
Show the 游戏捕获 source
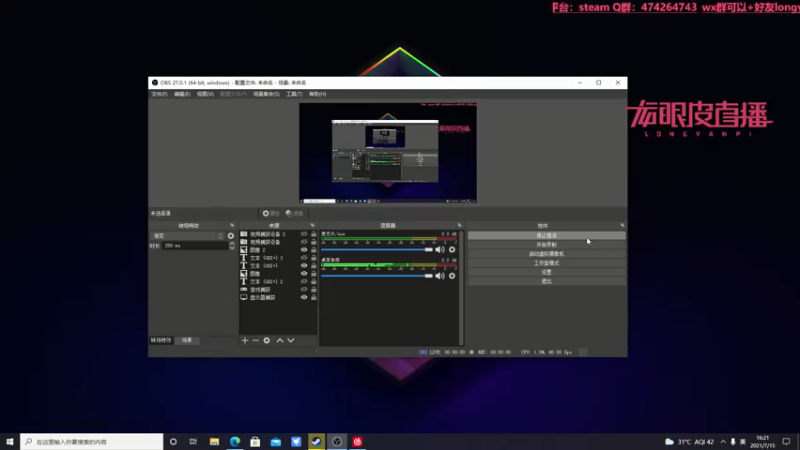304,289
